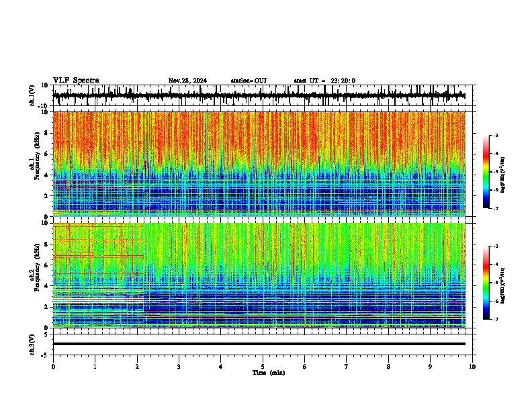
Task: Click the time axis tick label "1"
Action: [x=95, y=367]
